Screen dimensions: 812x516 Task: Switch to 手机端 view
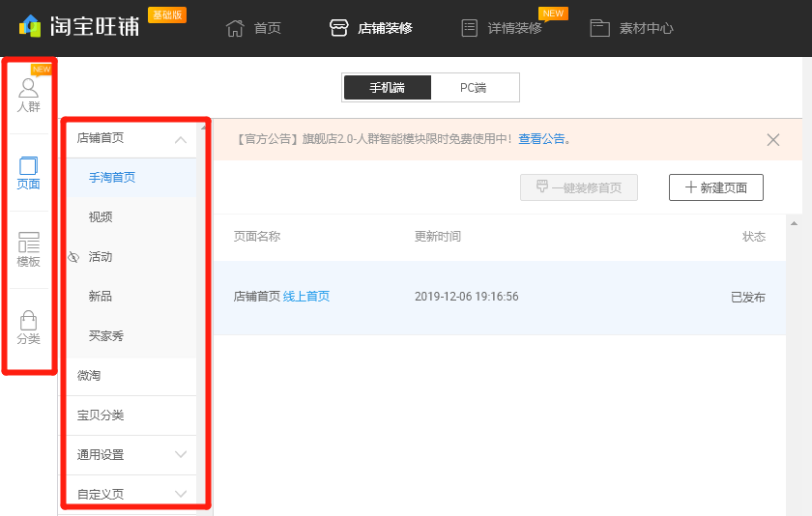click(388, 88)
